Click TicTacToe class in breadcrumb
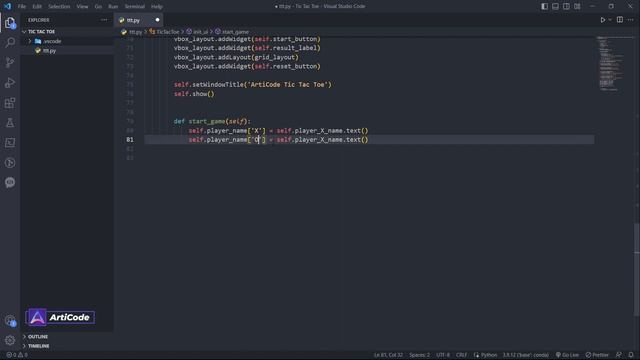Viewport: 640px width, 360px height. click(x=168, y=32)
